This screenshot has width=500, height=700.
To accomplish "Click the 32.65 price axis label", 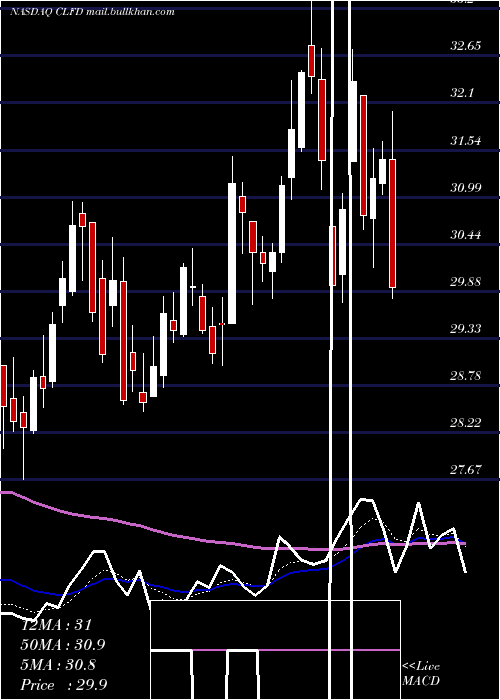I will coord(466,46).
